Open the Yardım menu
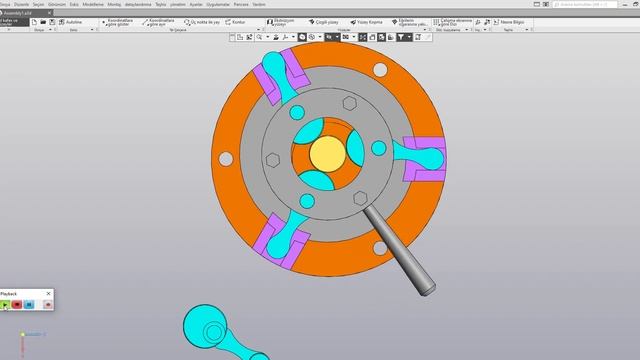Screen dimensions: 640x360 tap(259, 4)
